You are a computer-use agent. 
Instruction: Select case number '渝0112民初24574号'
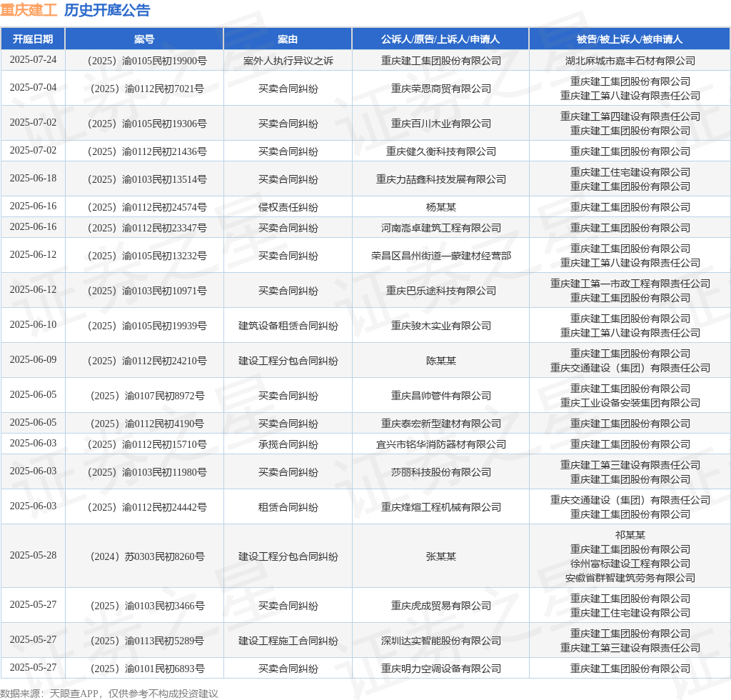coord(164,207)
